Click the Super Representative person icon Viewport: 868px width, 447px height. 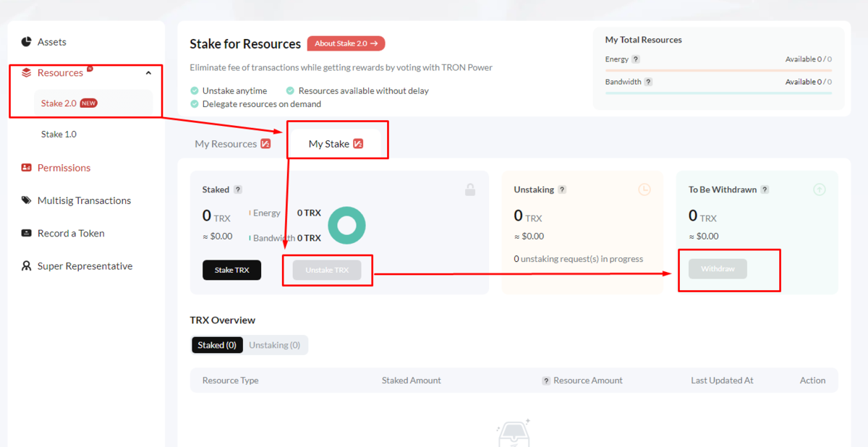(26, 266)
